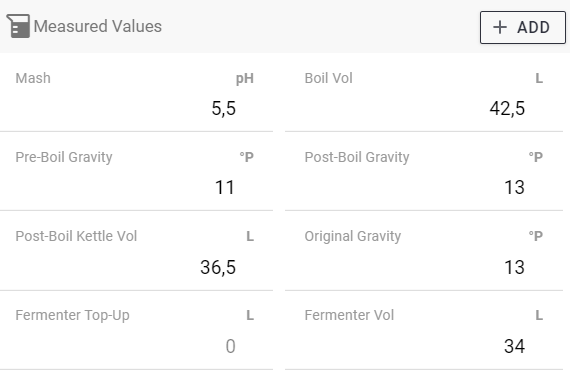
Task: Click the Fermenter Top-Up label
Action: click(72, 315)
